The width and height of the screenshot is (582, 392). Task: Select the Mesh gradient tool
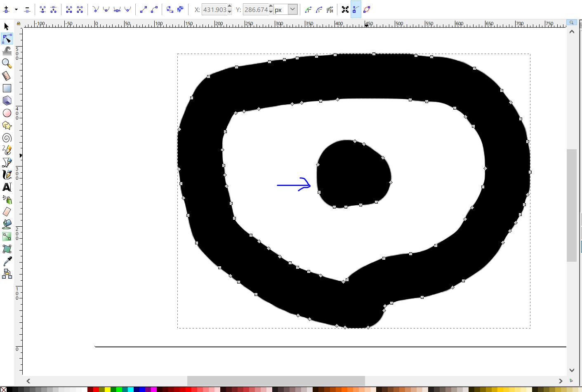(7, 249)
